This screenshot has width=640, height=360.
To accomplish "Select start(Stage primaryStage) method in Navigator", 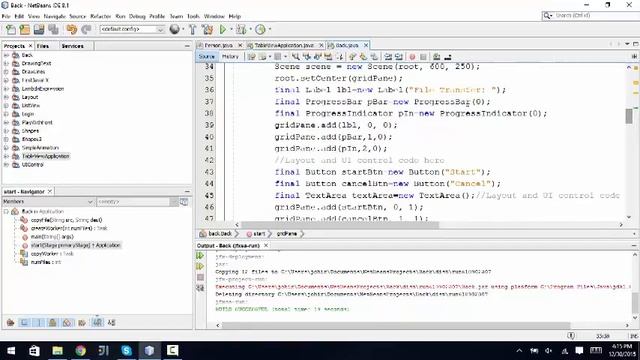I will click(x=76, y=245).
